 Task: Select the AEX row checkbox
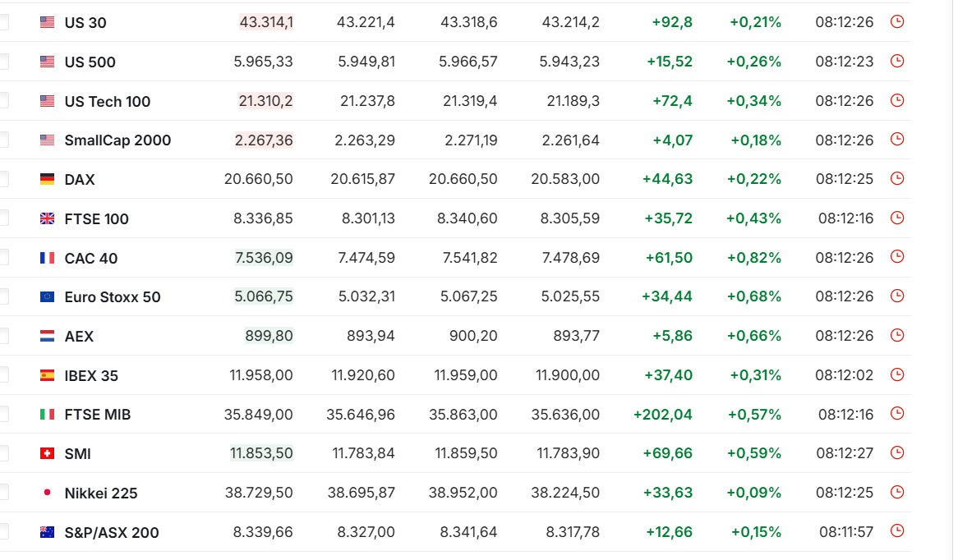click(3, 336)
